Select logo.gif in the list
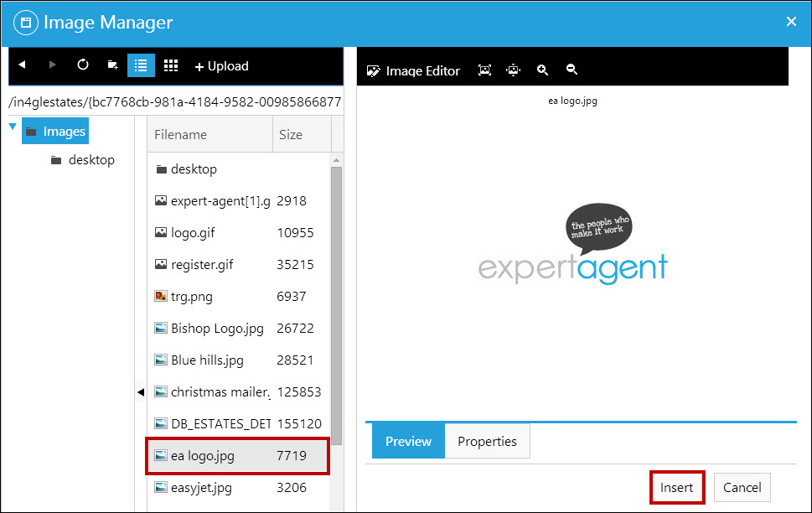 (238, 233)
